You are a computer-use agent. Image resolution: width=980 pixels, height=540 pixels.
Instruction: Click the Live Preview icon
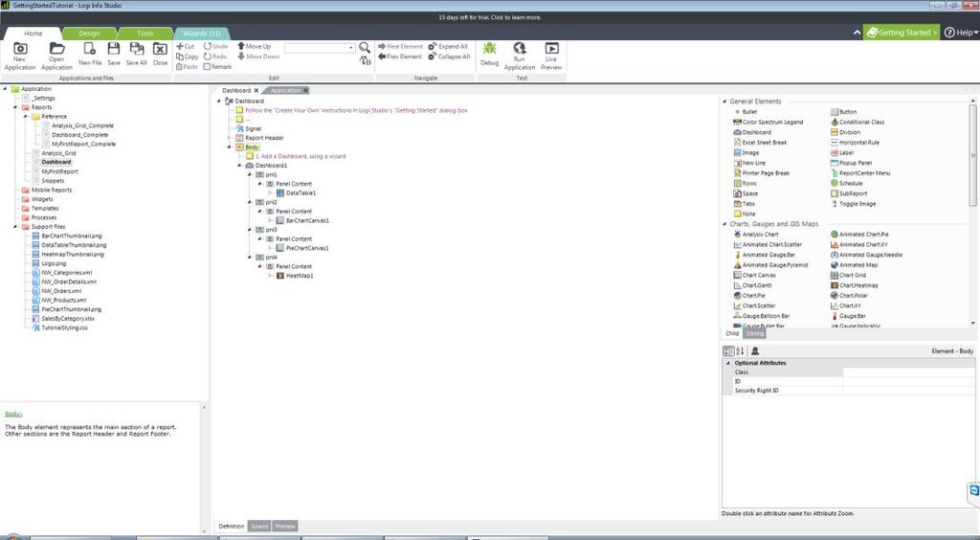551,48
